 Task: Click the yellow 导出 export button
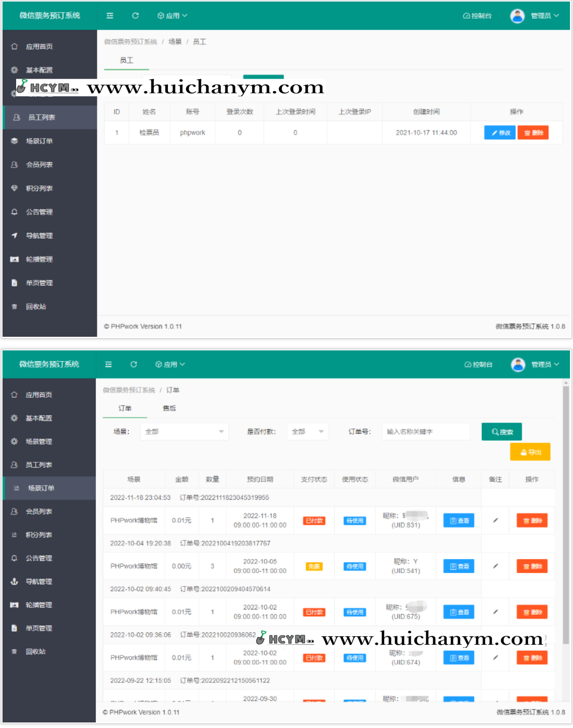pyautogui.click(x=530, y=452)
